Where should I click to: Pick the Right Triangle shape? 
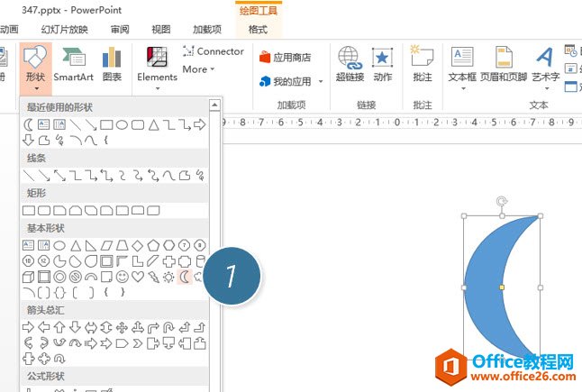pyautogui.click(x=91, y=245)
